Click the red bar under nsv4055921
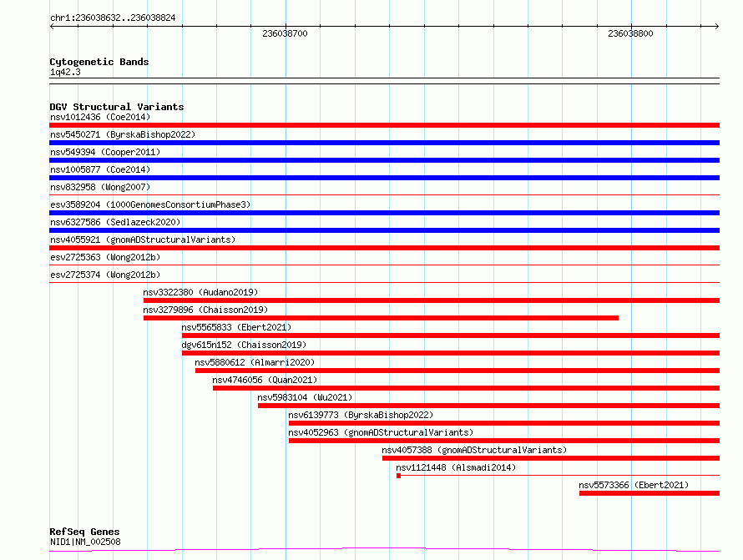 click(384, 248)
